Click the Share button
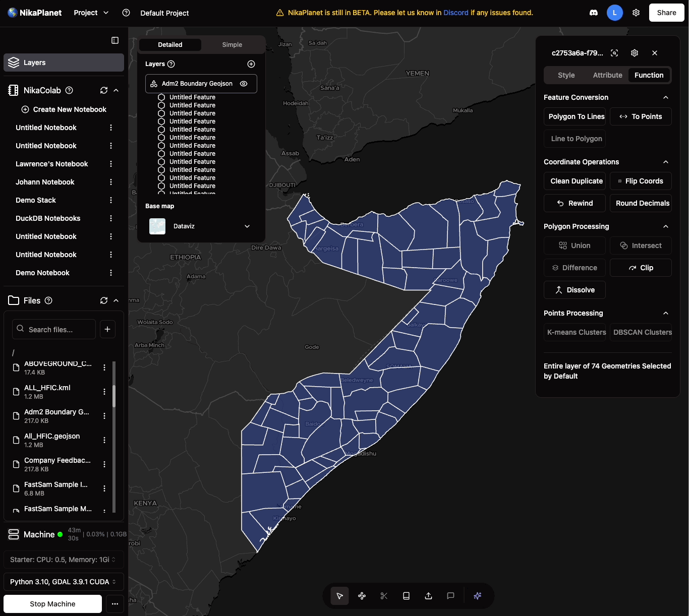Screen dimensions: 689x616 [x=667, y=13]
